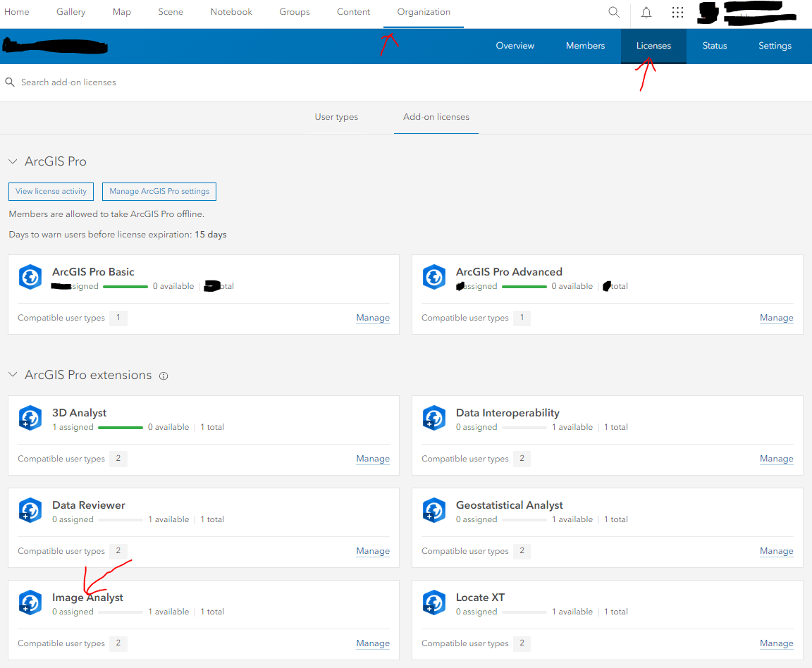Viewport: 812px width, 668px height.
Task: Collapse the ArcGIS Pro section
Action: 13,161
